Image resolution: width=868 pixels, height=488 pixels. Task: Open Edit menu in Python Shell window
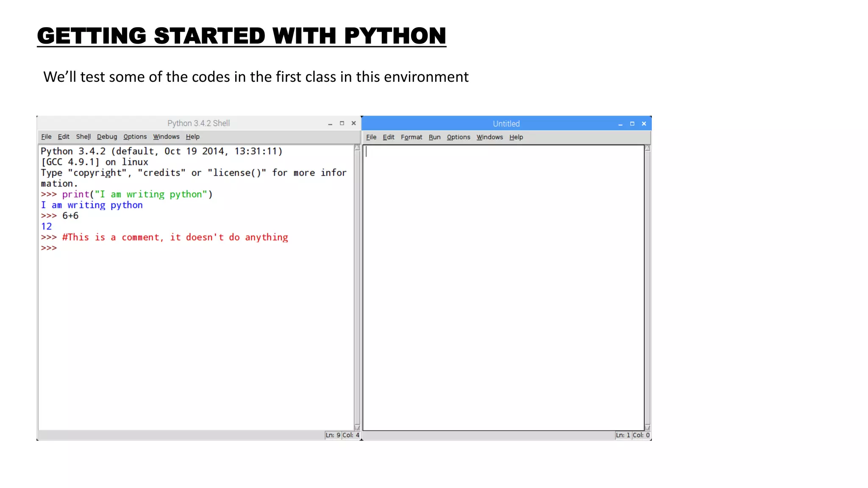pyautogui.click(x=64, y=136)
